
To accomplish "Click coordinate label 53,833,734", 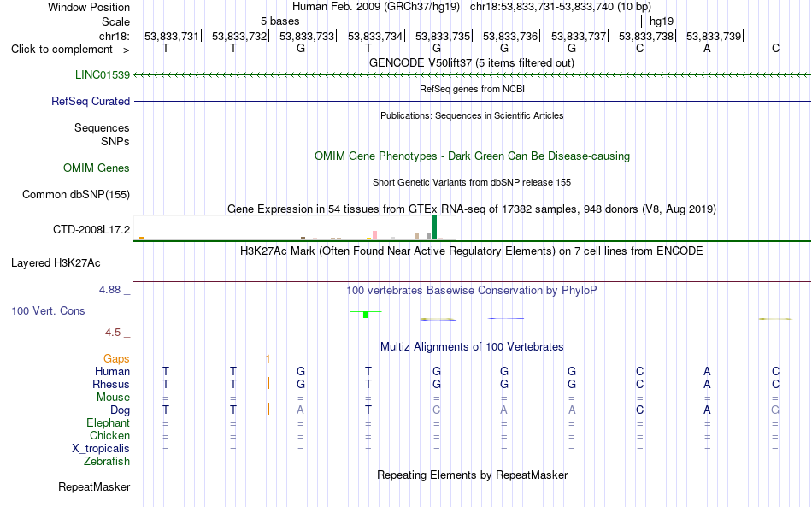I will tap(375, 36).
